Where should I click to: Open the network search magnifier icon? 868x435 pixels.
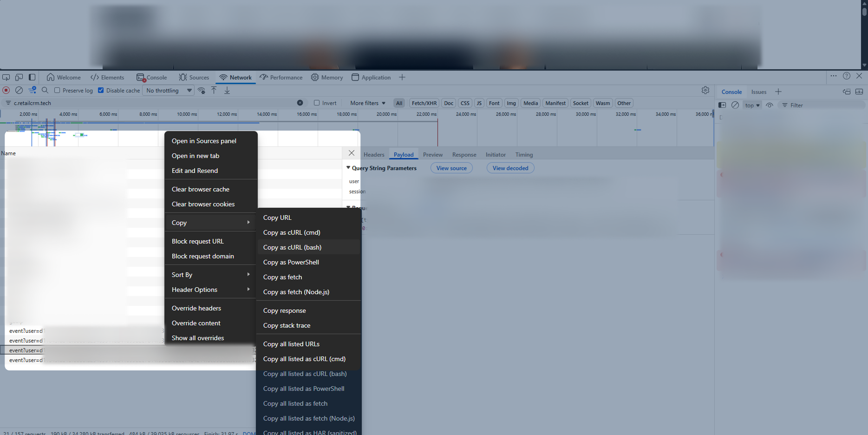[x=45, y=90]
